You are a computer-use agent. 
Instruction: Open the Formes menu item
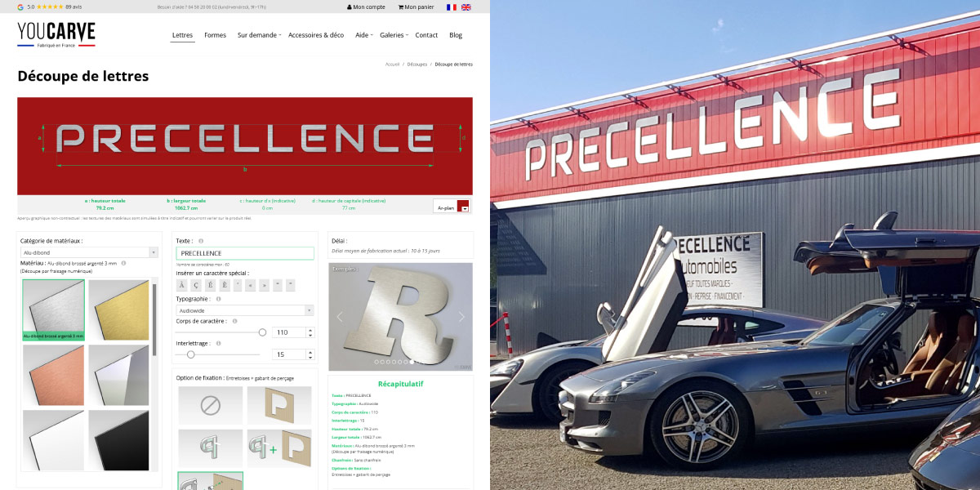tap(216, 35)
